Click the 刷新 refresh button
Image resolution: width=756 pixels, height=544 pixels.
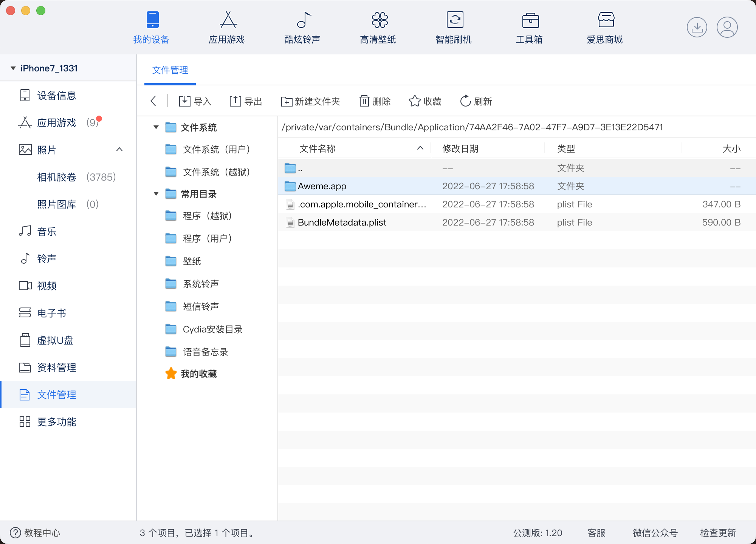pyautogui.click(x=476, y=101)
